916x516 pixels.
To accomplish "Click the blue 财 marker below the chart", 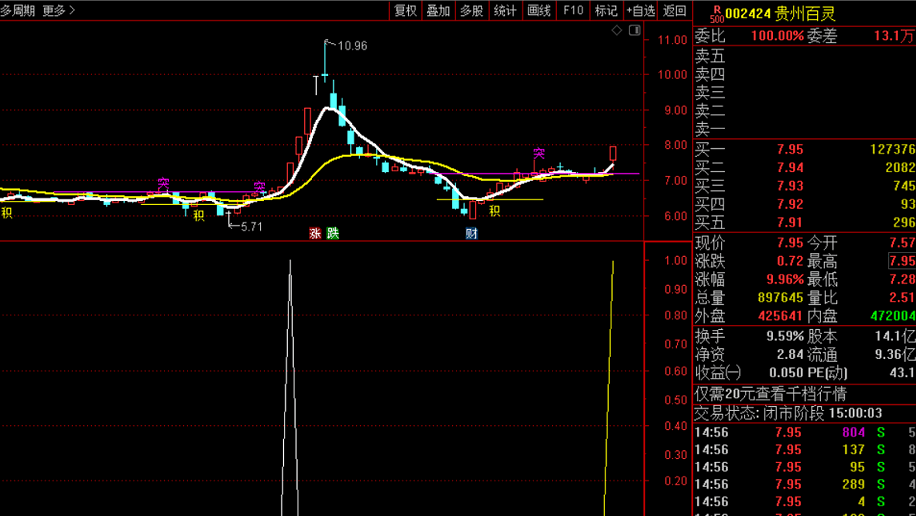I will click(471, 234).
